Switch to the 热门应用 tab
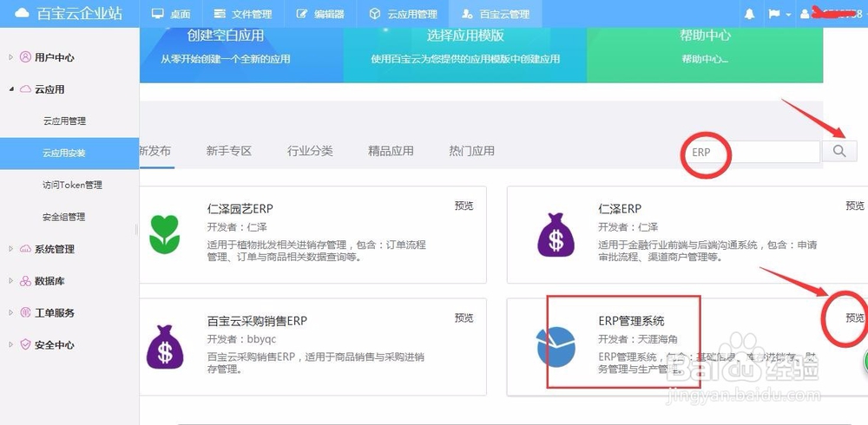Image resolution: width=868 pixels, height=425 pixels. 471,151
